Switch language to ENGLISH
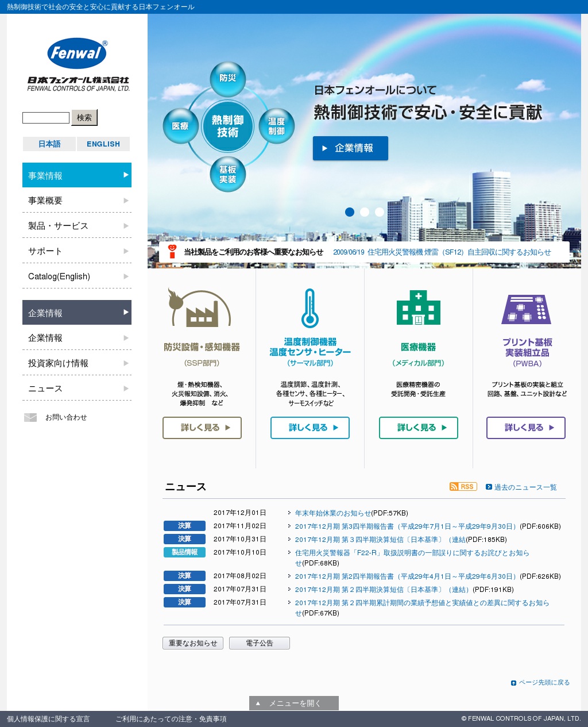 (103, 144)
